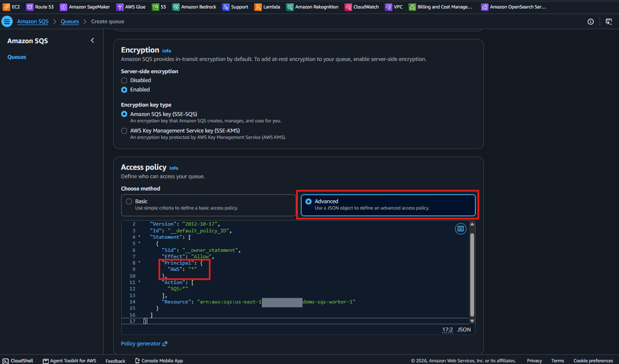Go to Amazon SQS breadcrumb link

[x=33, y=22]
